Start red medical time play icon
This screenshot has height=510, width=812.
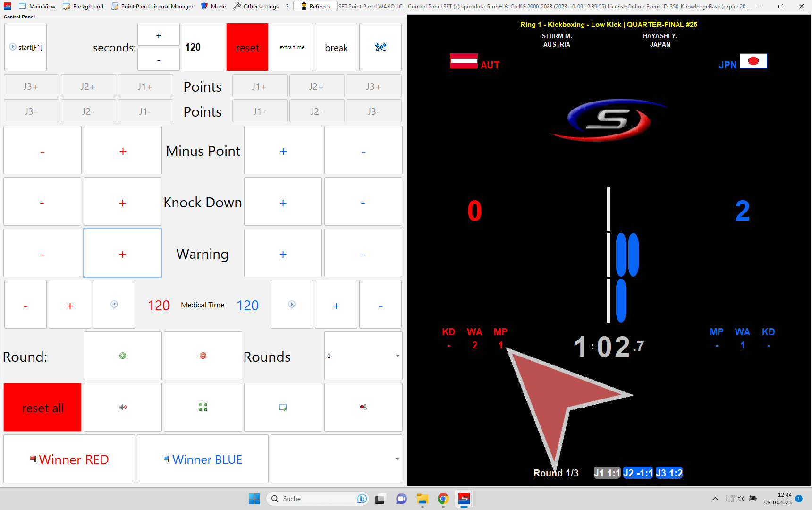pyautogui.click(x=114, y=305)
